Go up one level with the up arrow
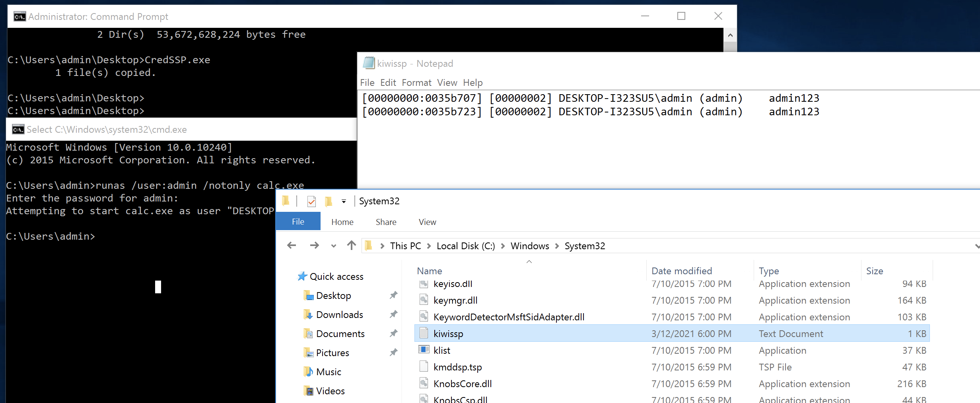This screenshot has width=980, height=403. (351, 245)
